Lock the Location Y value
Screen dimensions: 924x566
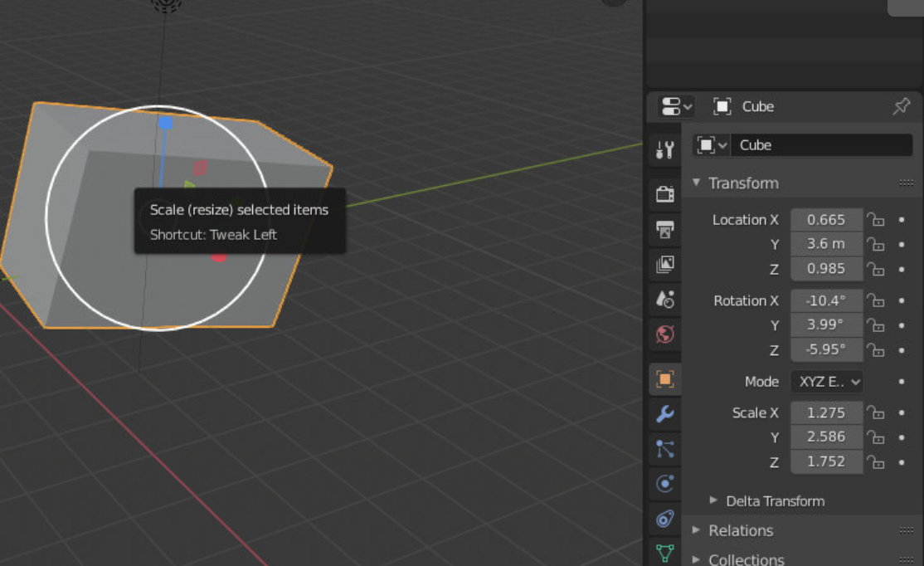pos(876,244)
